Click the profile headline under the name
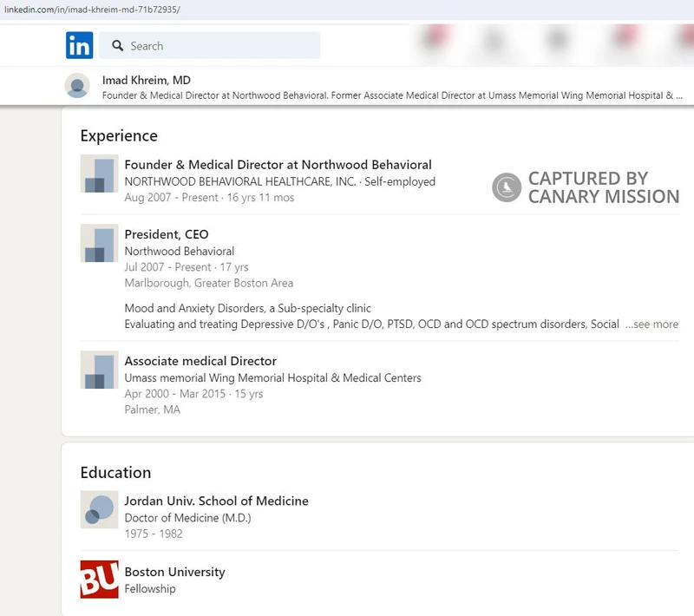 (392, 95)
